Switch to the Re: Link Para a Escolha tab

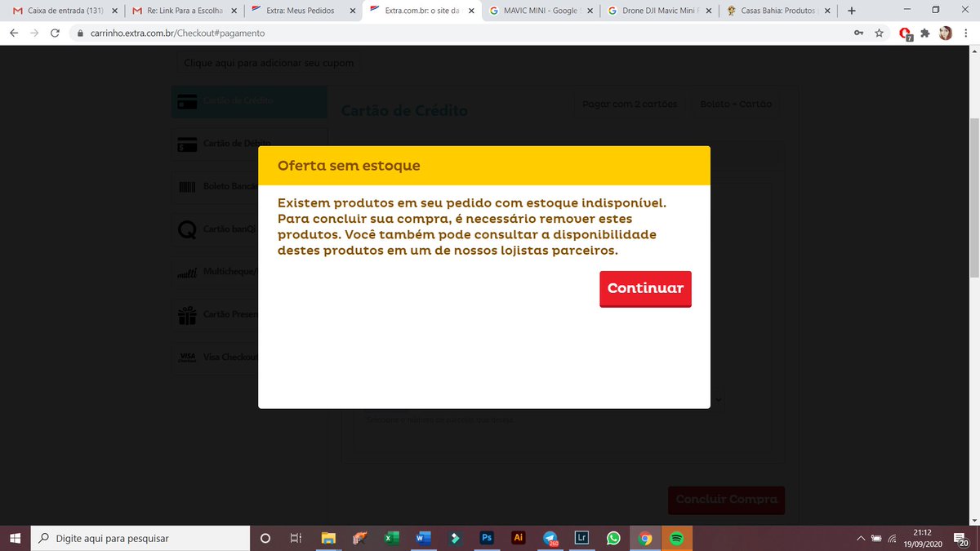click(184, 11)
